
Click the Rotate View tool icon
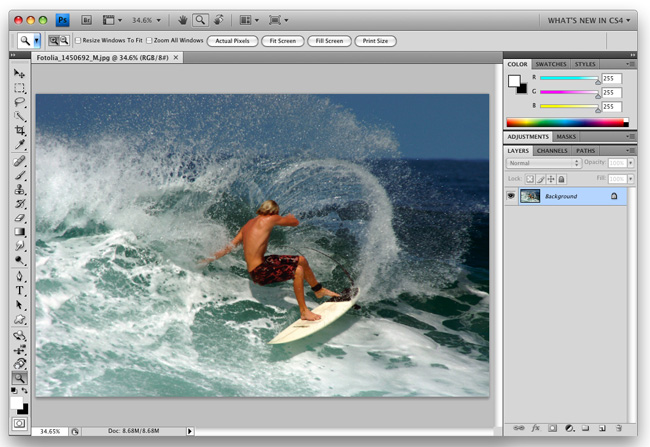click(217, 19)
